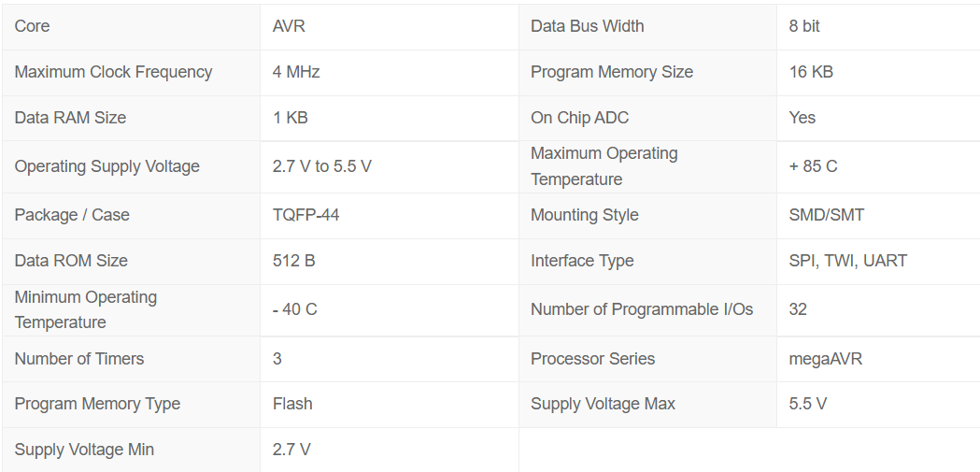This screenshot has height=472, width=980.
Task: Click the On Chip ADC label
Action: click(x=579, y=118)
